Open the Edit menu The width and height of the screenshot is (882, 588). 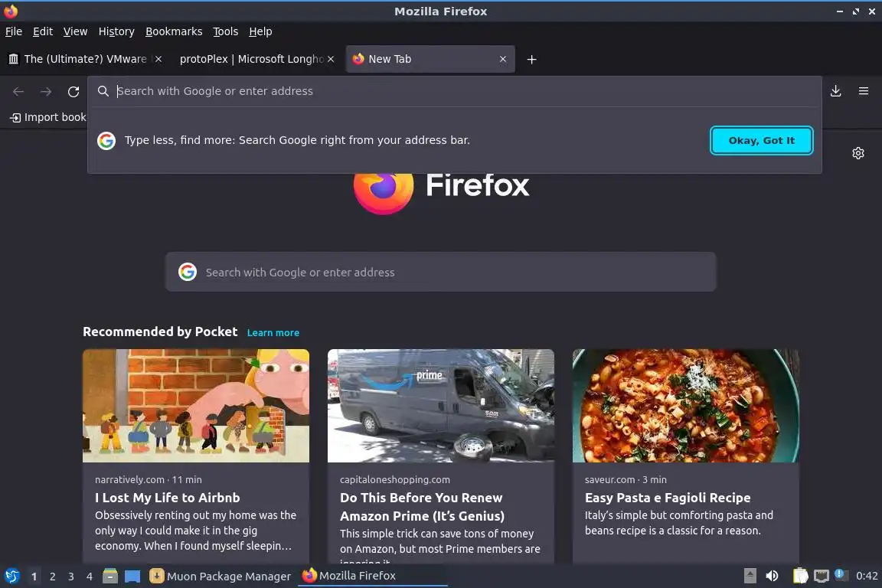(43, 31)
